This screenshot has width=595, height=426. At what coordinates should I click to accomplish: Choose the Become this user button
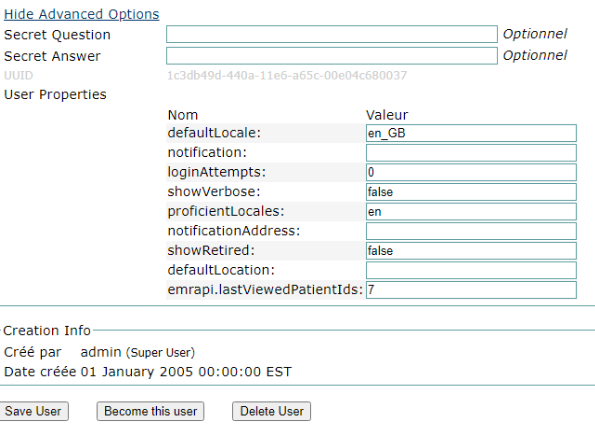pos(150,411)
